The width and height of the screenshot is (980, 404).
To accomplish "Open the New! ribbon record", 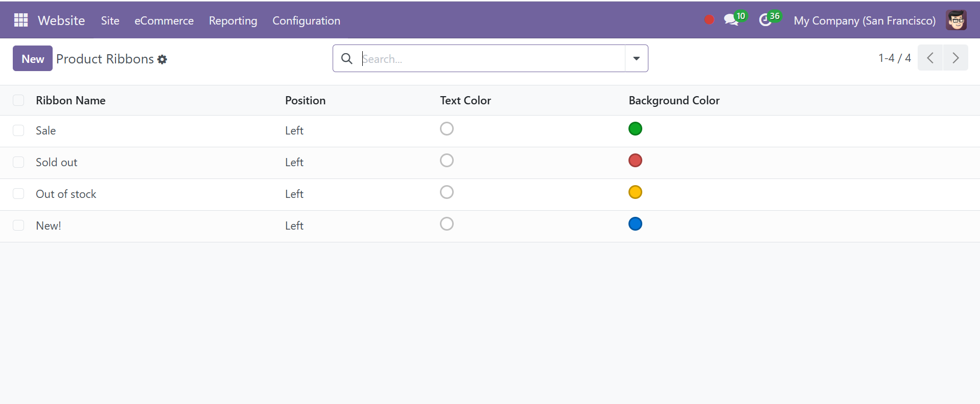I will 49,226.
